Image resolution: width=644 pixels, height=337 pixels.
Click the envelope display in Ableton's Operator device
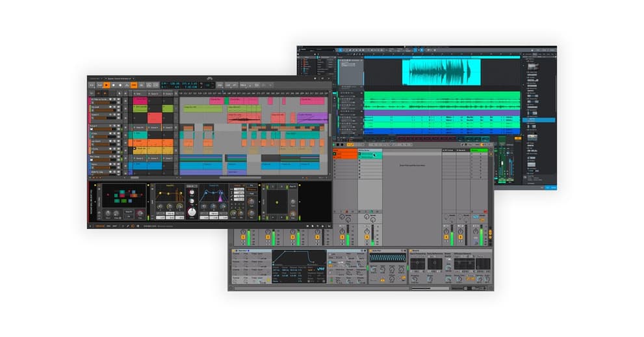click(299, 258)
